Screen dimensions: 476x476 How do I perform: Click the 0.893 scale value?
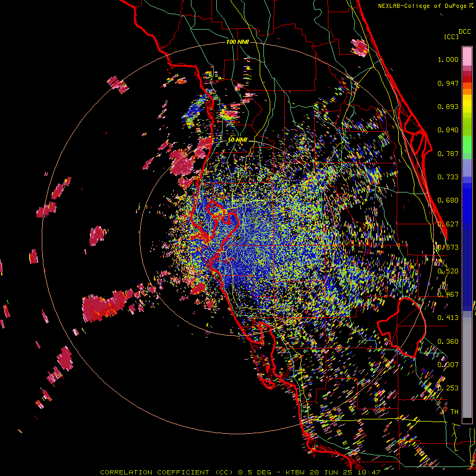pos(448,106)
